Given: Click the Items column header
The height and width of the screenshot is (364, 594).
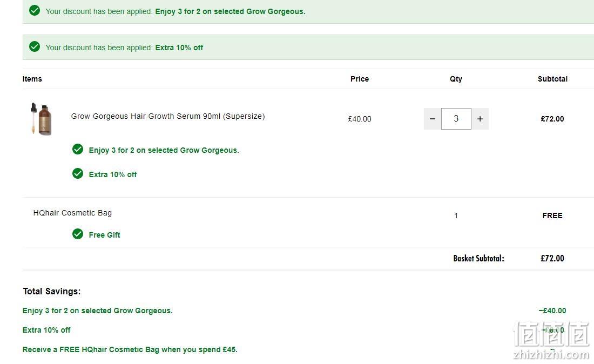Looking at the screenshot, I should coord(32,79).
